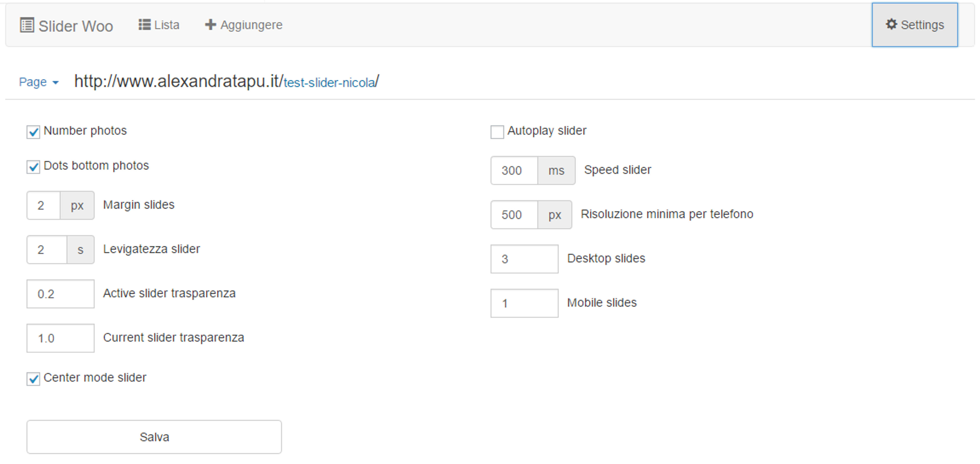The height and width of the screenshot is (464, 980).
Task: Focus the Levigatezza slider input field
Action: point(47,250)
